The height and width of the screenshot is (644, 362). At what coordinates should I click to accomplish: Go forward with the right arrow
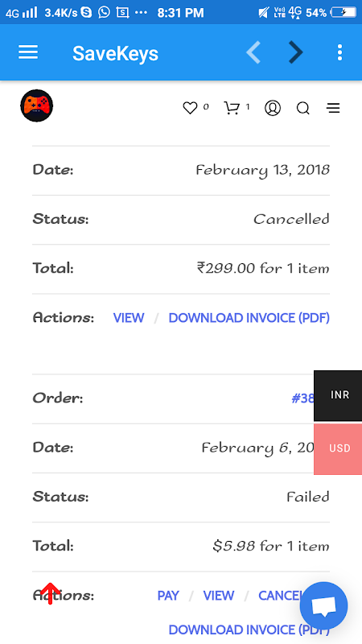pos(295,52)
